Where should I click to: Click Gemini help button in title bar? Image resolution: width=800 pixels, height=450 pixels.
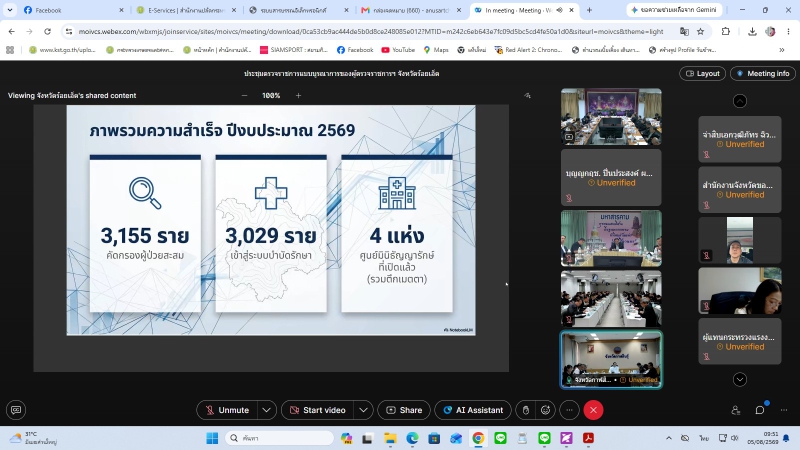click(x=674, y=10)
